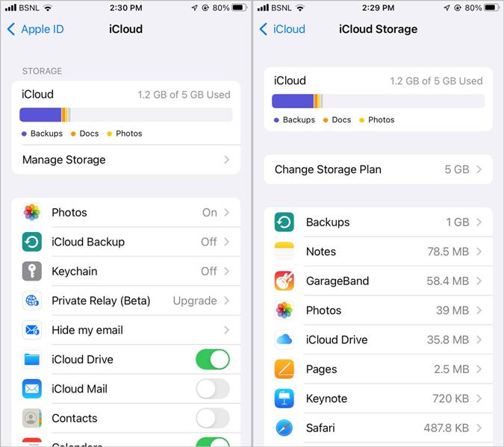Screen dimensions: 504x447
Task: Expand Backups 1 GB row chevron
Action: pyautogui.click(x=479, y=222)
